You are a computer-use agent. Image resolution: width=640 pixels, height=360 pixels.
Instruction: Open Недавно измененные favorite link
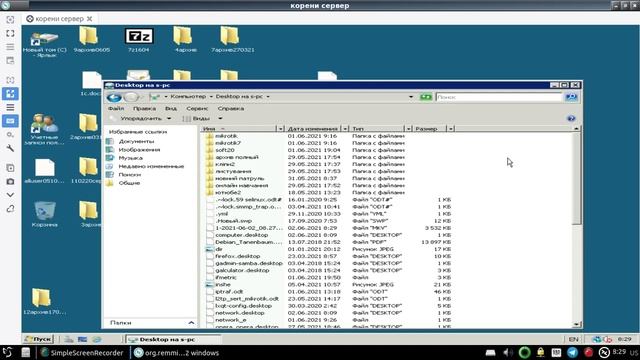click(x=151, y=167)
